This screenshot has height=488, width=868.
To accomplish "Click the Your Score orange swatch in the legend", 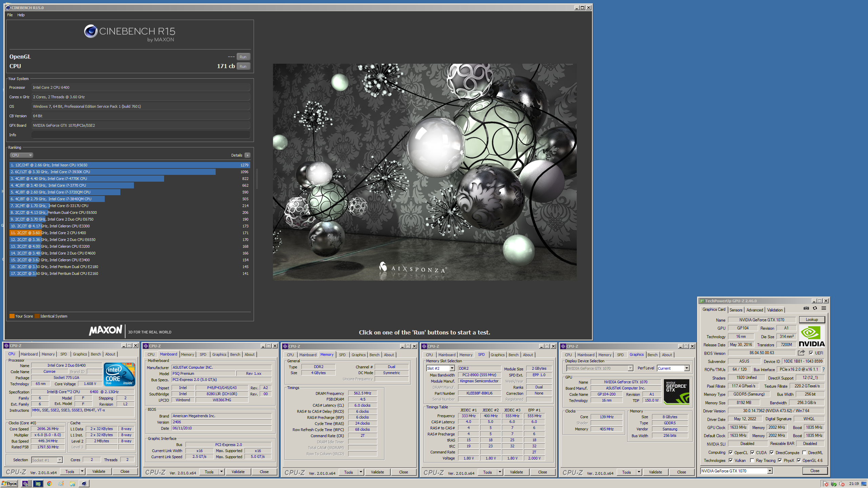I will (12, 316).
